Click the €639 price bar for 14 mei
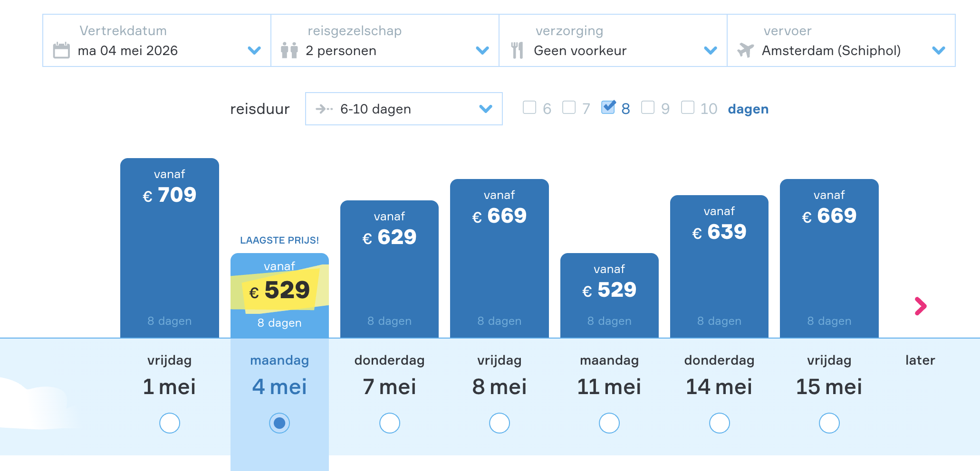The height and width of the screenshot is (471, 980). [719, 266]
